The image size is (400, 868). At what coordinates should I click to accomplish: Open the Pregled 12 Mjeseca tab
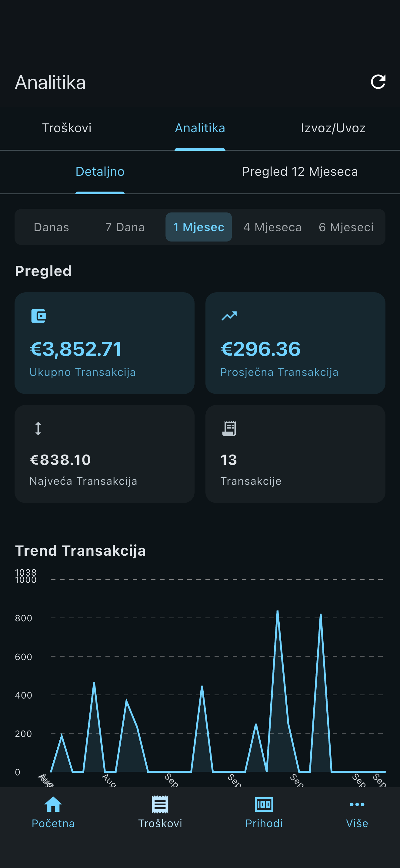point(300,172)
